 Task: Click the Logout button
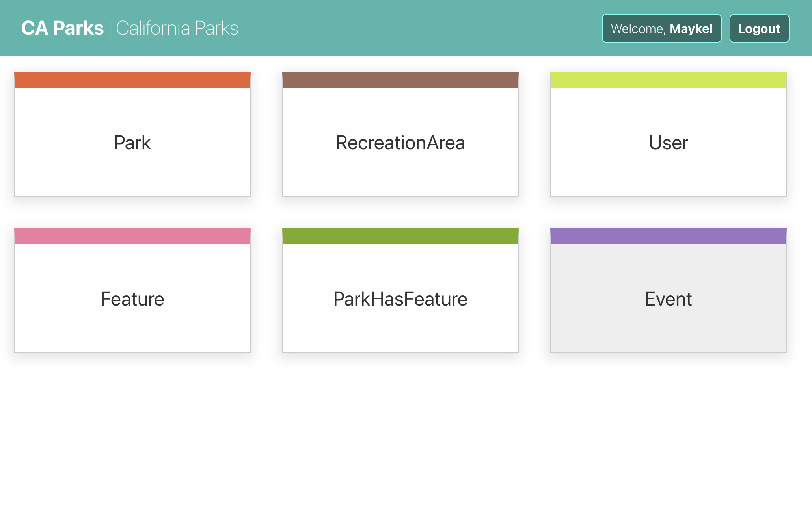759,28
